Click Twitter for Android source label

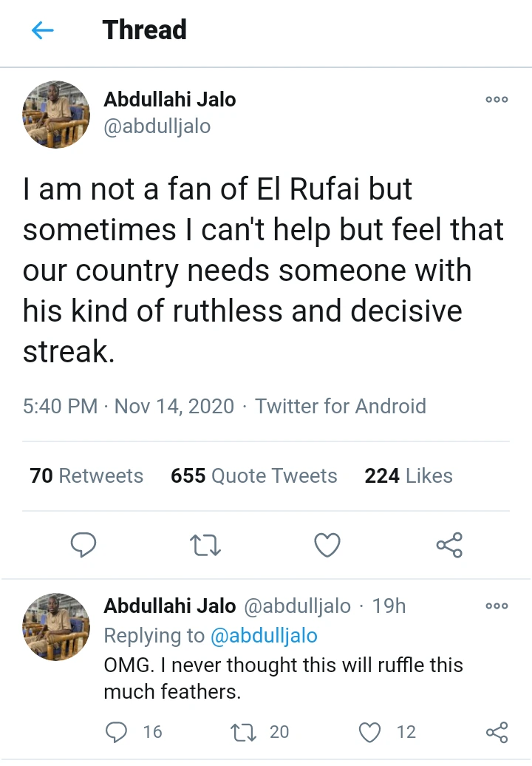[341, 406]
